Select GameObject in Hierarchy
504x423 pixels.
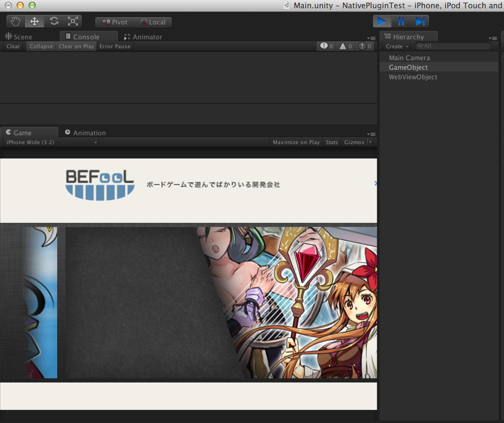pos(439,67)
